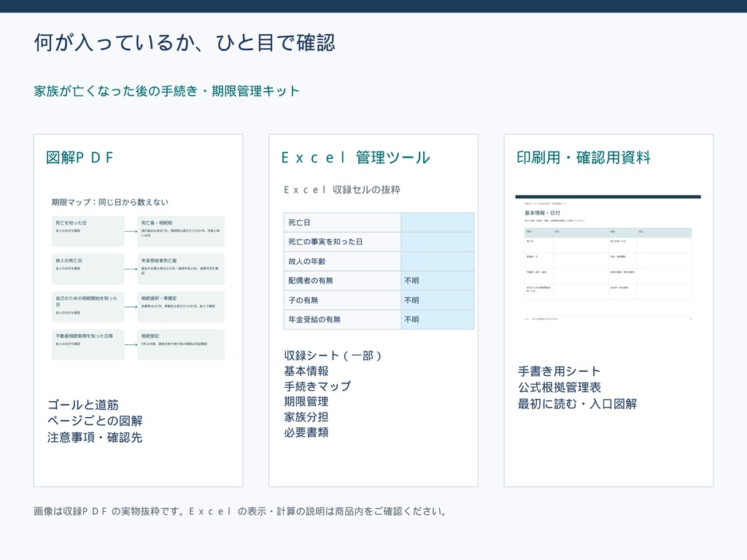
Task: Click '不明' value in '子の有無' row
Action: (x=411, y=300)
